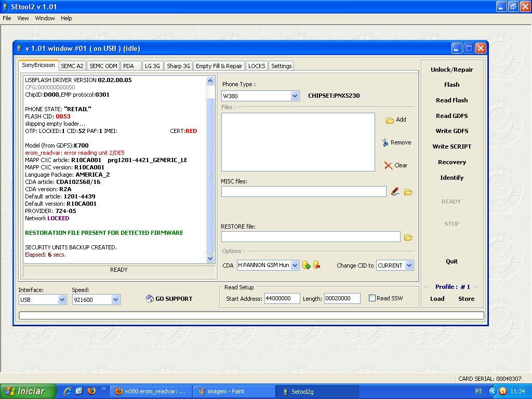Click the window #01 title bar icon
Image resolution: width=532 pixels, height=399 pixels.
[x=19, y=48]
